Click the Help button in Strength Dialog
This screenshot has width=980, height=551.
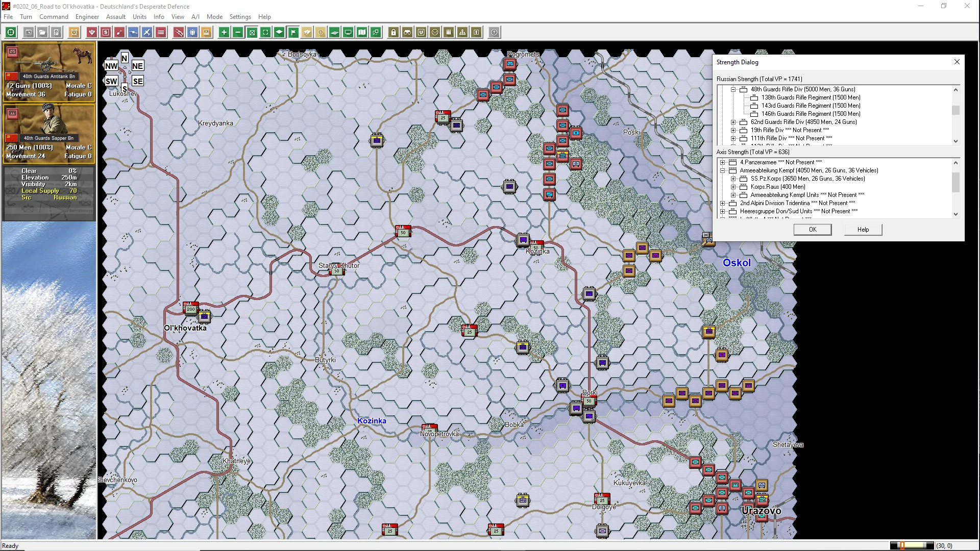point(863,230)
